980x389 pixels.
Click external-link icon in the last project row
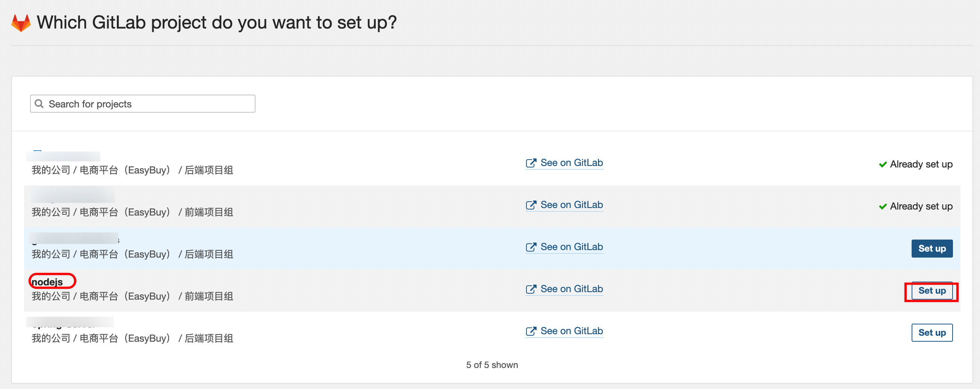coord(531,331)
